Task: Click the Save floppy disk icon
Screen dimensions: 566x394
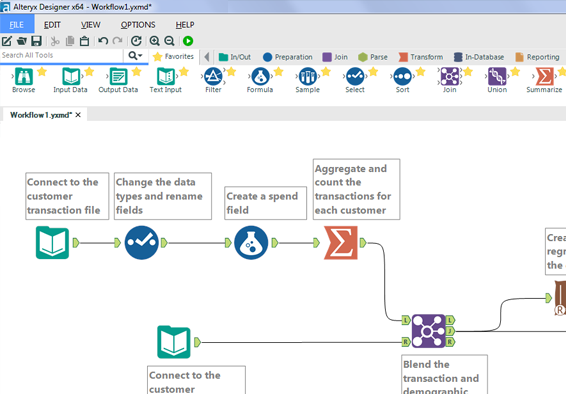Action: click(36, 41)
